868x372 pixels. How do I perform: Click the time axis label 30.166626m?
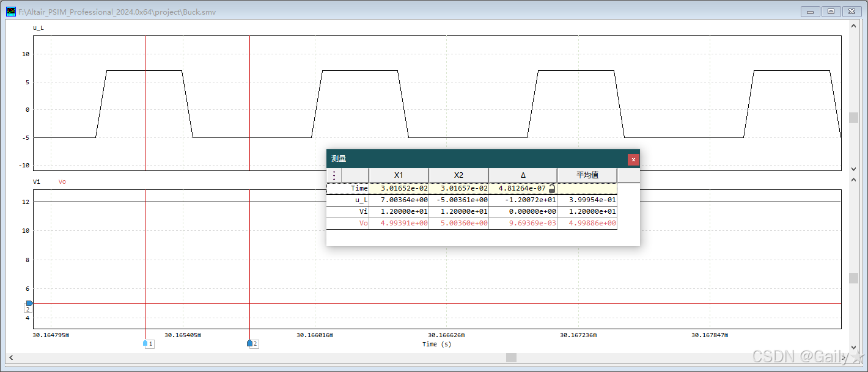(446, 335)
